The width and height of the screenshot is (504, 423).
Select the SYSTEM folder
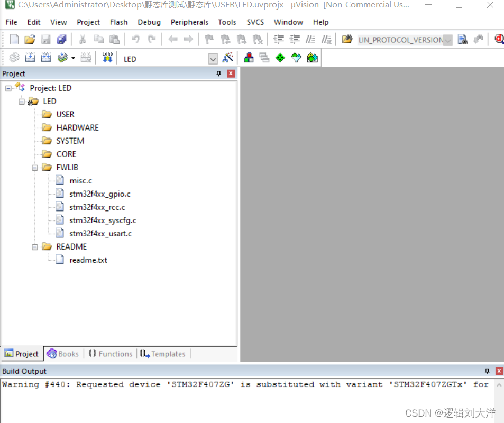point(70,141)
